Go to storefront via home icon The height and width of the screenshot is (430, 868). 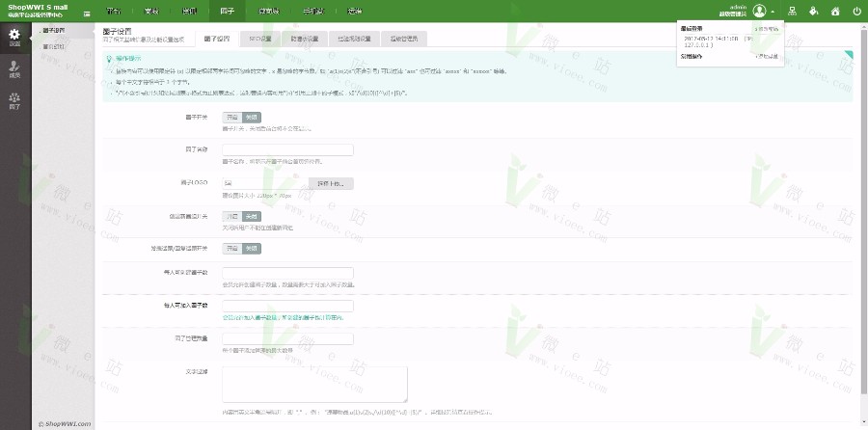835,11
